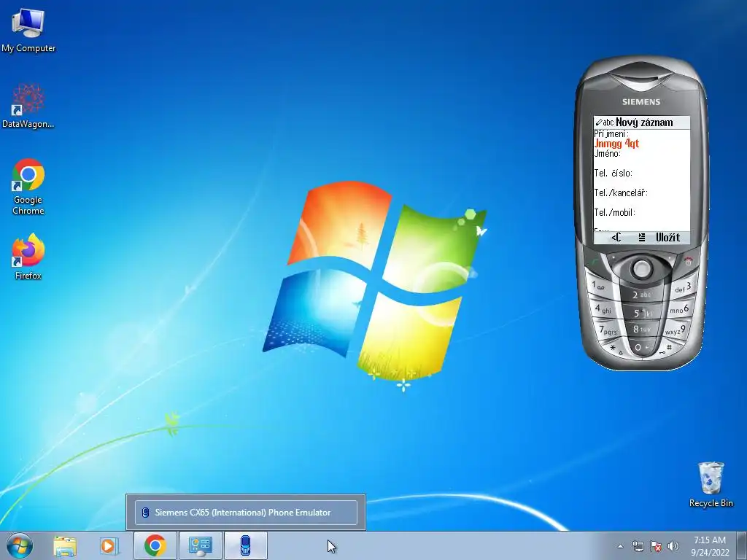Select the Google Chrome desktop shortcut
Viewport: 747px width, 560px height.
pos(28,186)
